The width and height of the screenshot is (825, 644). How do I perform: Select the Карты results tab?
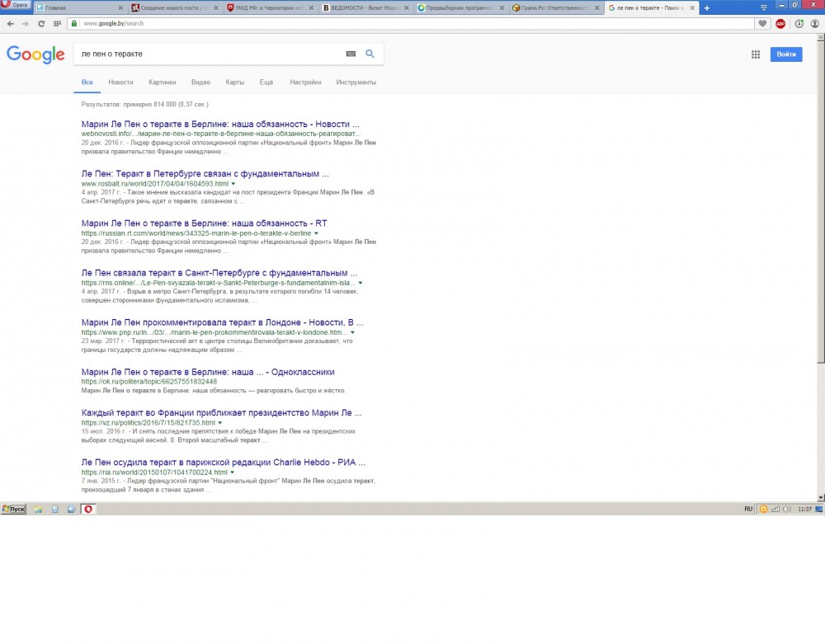(x=234, y=82)
